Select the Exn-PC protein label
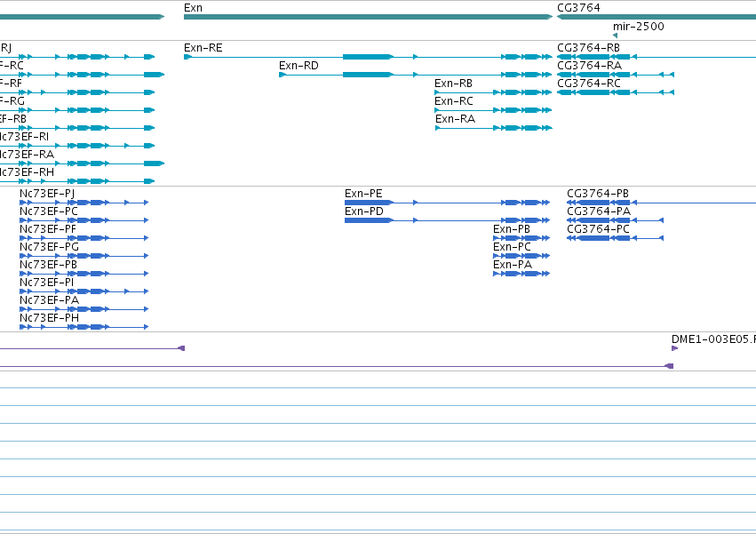Viewport: 756px width, 534px height. click(x=512, y=247)
